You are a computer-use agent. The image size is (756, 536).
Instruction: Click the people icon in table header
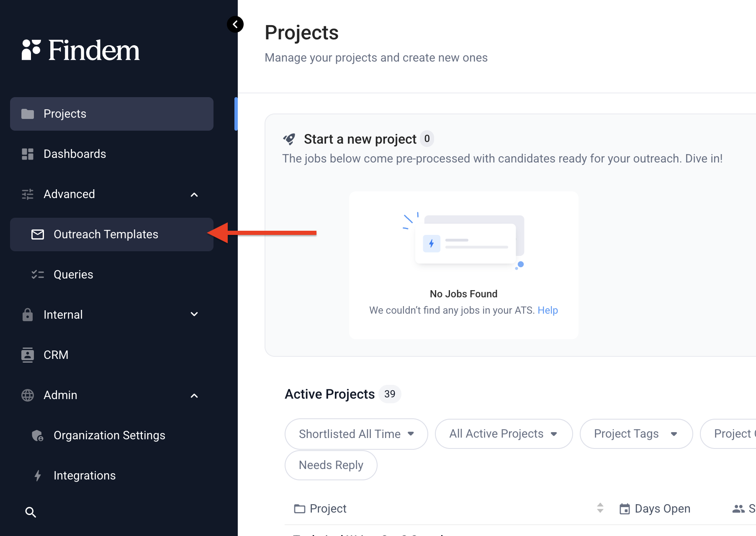738,509
